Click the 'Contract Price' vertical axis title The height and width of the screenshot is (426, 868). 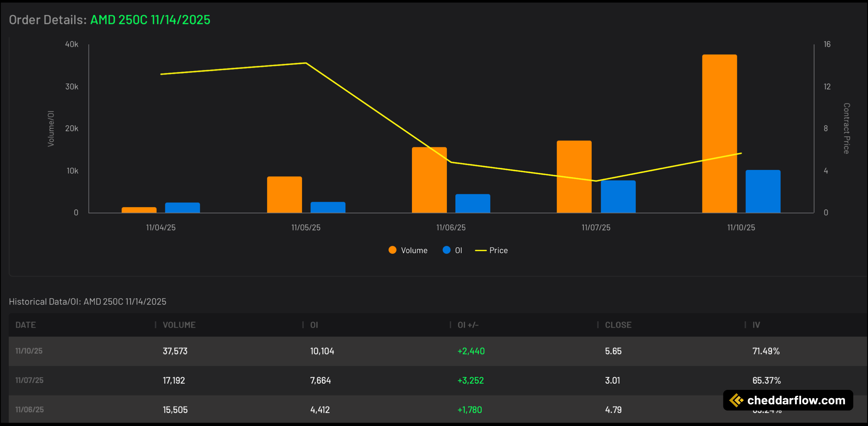[x=847, y=128]
